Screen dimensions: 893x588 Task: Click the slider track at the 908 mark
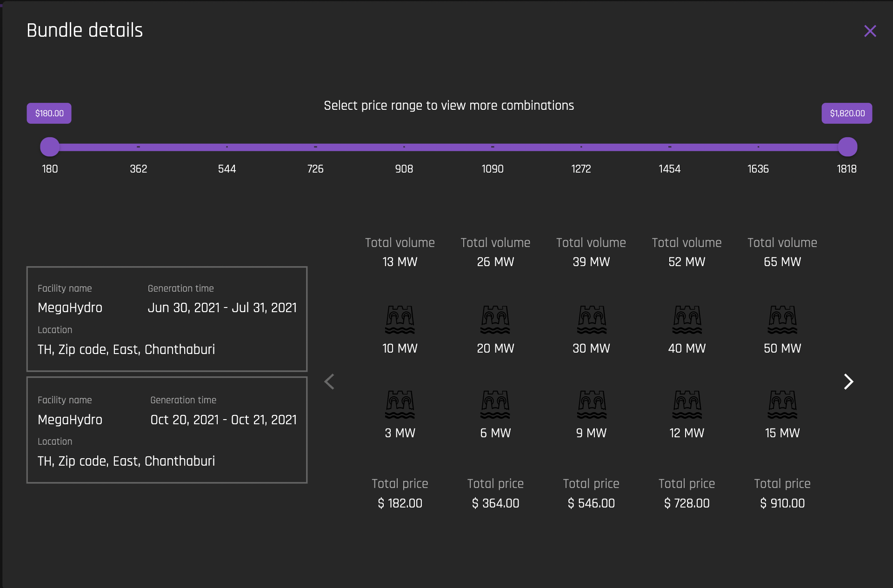pos(404,147)
